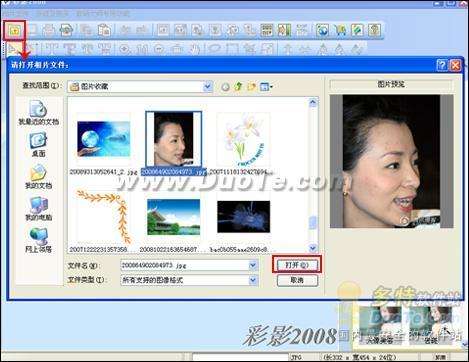
Task: Click the file list scrollbar down arrow
Action: coord(312,248)
